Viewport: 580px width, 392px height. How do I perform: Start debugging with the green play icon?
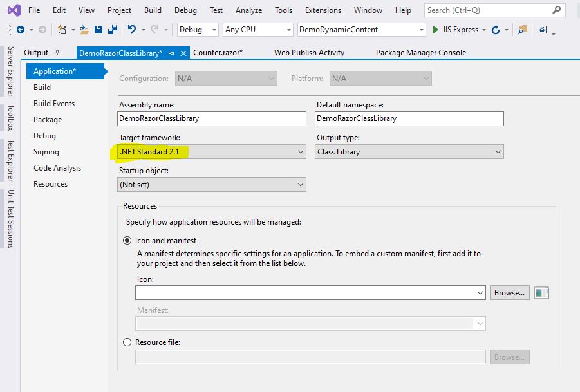point(436,30)
